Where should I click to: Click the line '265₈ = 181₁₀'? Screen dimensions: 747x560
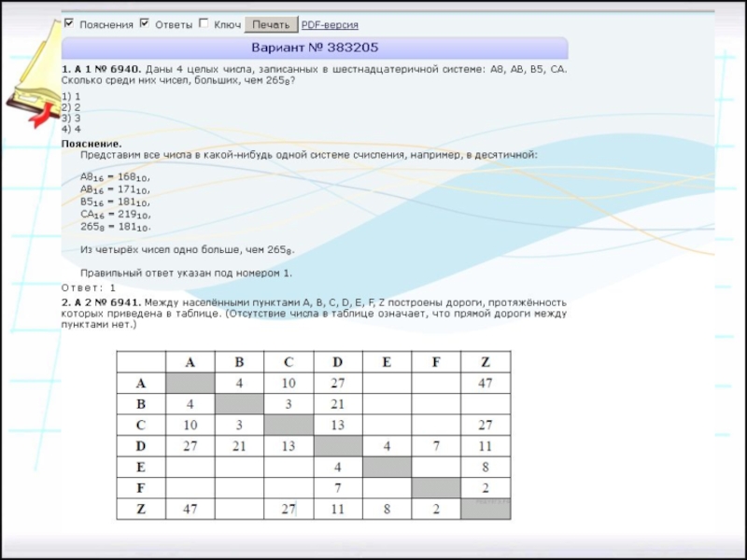pos(115,227)
